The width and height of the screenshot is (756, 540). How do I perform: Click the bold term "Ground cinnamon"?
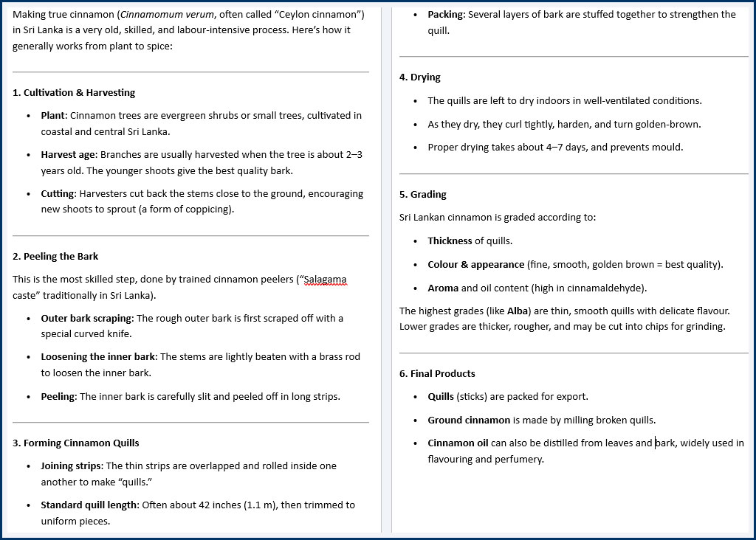pyautogui.click(x=469, y=420)
